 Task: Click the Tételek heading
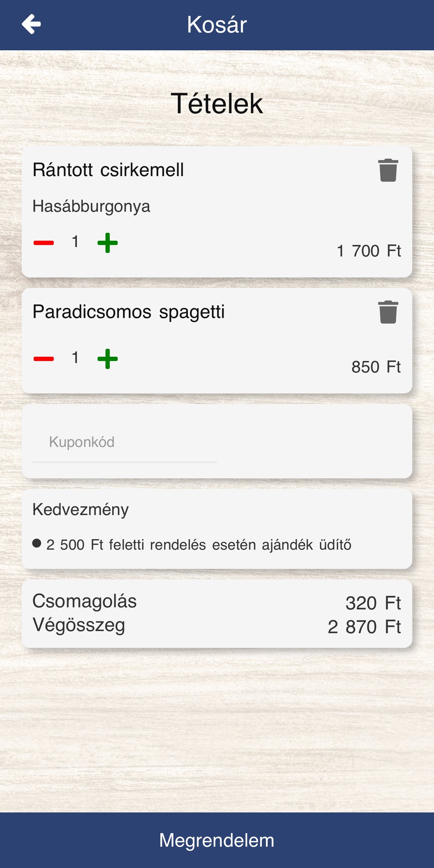[217, 104]
